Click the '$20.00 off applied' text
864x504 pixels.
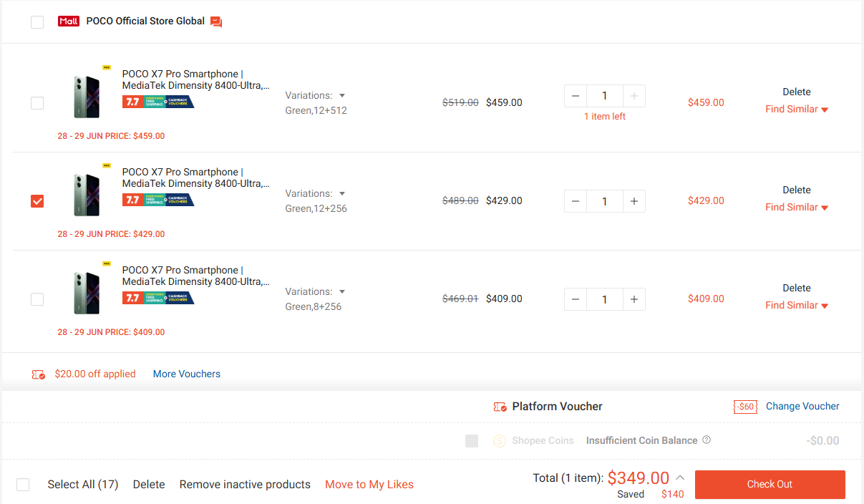(x=95, y=374)
